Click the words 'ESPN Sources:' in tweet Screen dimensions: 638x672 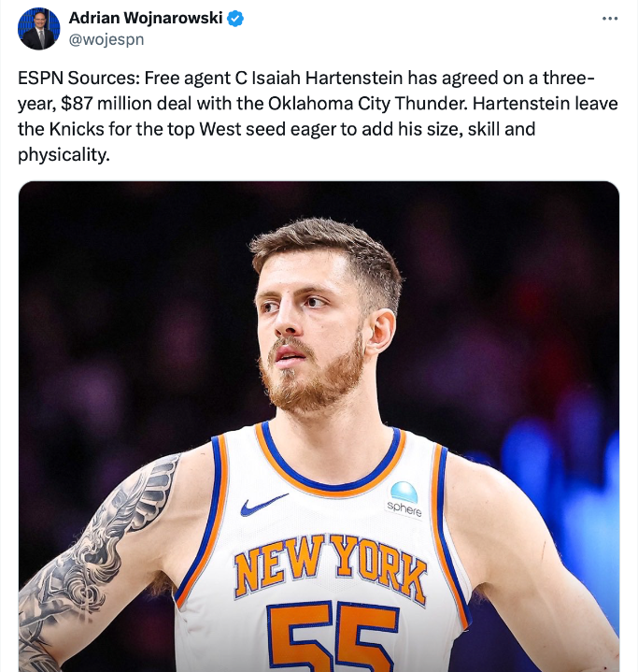coord(78,78)
